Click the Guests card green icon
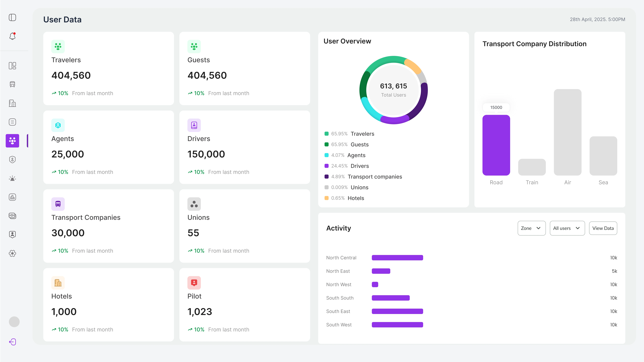 [194, 47]
